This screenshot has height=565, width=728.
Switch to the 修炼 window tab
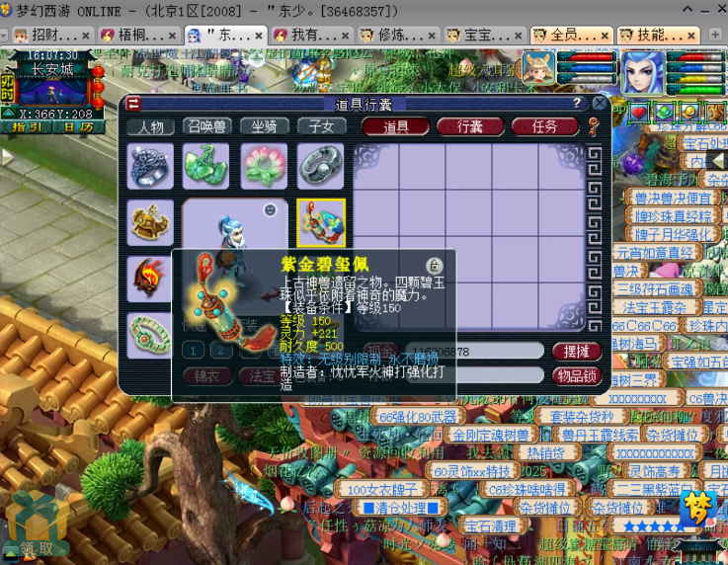click(x=397, y=35)
